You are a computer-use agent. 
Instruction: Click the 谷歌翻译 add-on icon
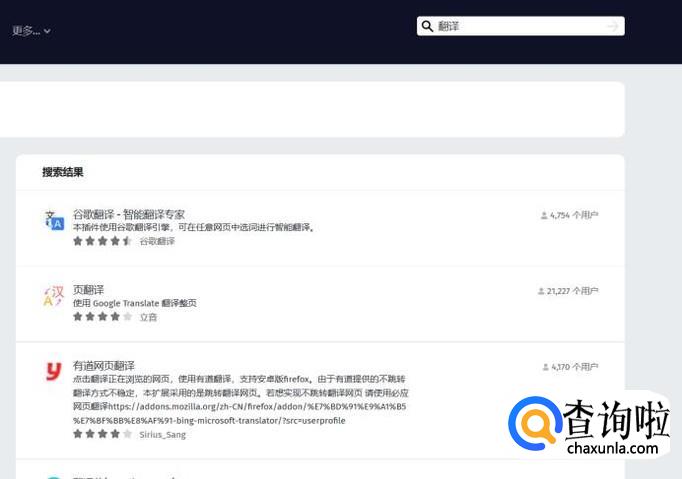pos(54,220)
